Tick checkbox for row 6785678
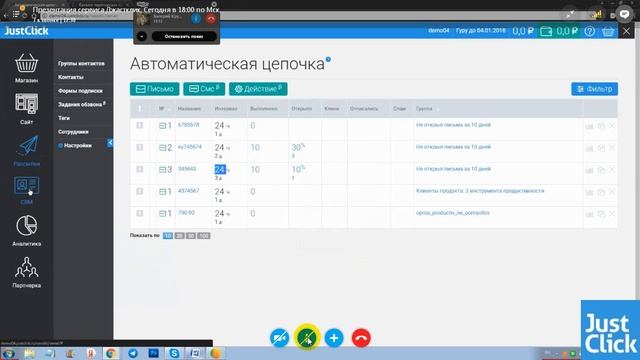This screenshot has width=640, height=360. [x=140, y=125]
